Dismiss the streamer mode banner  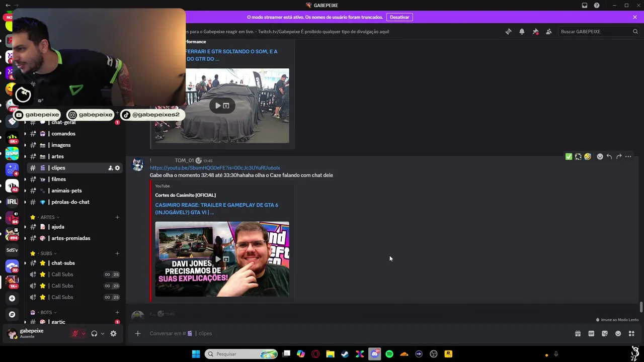[x=635, y=17]
